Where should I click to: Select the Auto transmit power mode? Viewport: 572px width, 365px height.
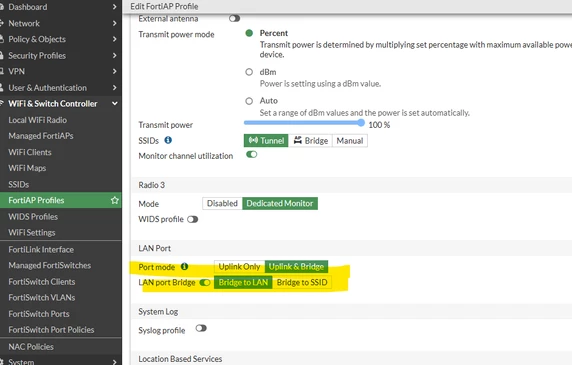pyautogui.click(x=249, y=101)
